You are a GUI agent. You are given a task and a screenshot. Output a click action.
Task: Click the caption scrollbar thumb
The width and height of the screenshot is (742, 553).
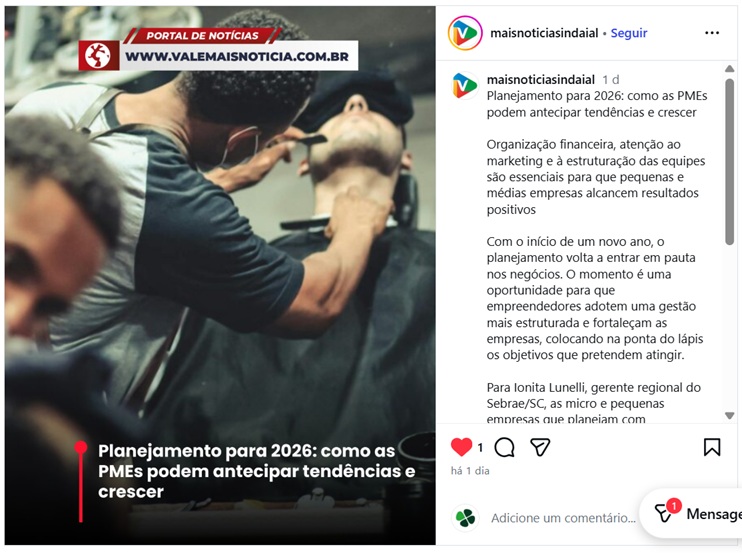(730, 162)
